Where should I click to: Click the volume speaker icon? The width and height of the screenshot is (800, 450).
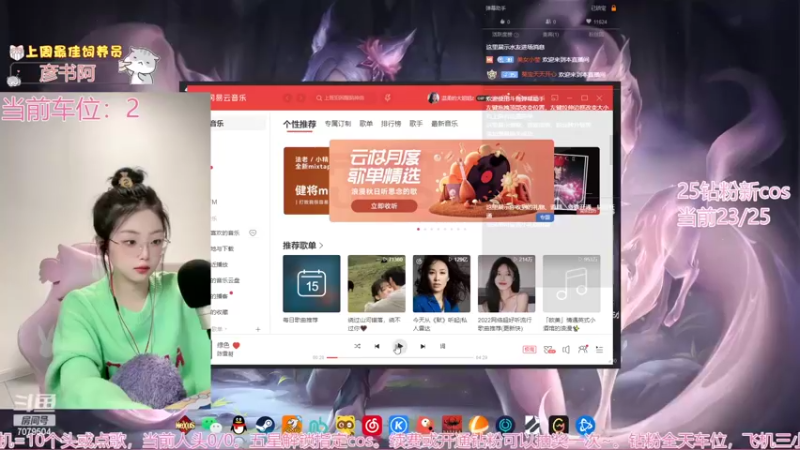coord(566,349)
